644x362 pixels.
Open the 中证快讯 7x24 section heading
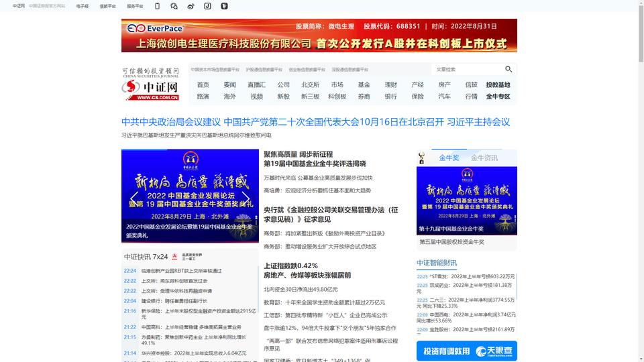pos(146,257)
